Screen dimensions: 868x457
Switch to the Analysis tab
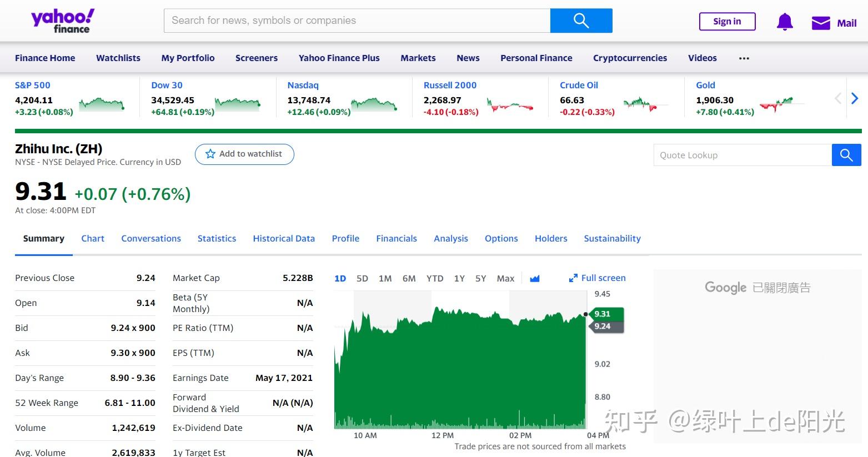click(451, 238)
